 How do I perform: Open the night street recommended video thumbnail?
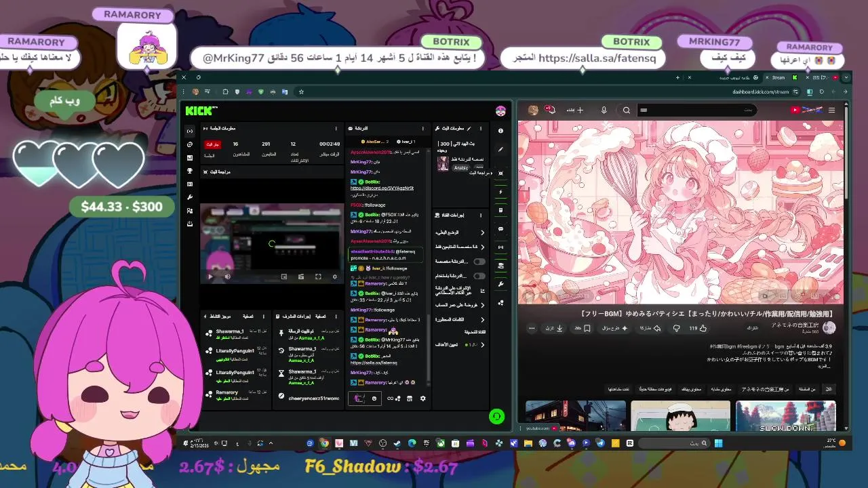coord(576,416)
